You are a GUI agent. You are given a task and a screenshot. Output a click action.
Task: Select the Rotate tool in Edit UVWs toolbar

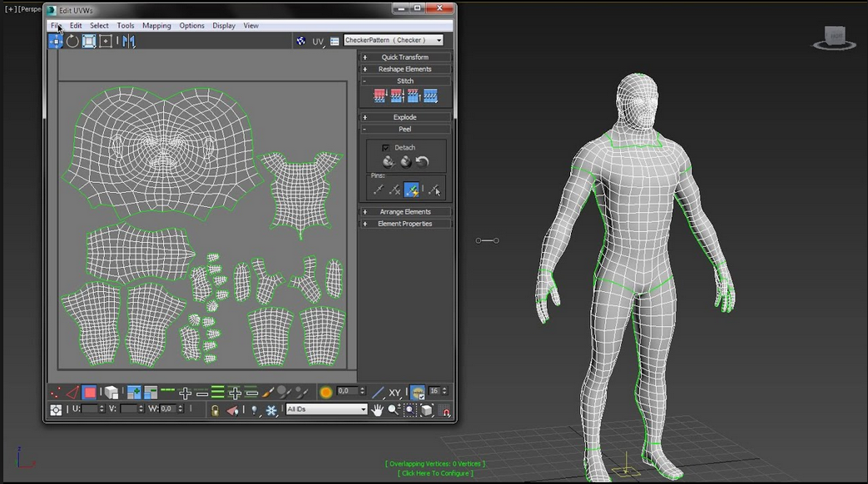tap(72, 40)
